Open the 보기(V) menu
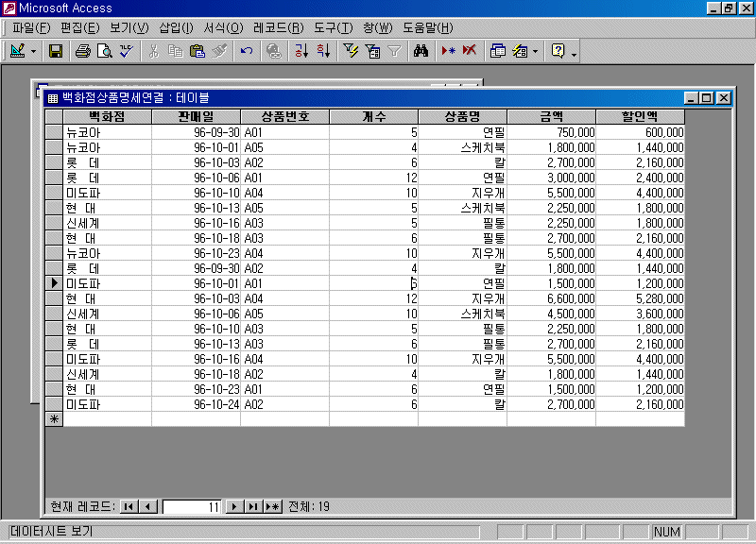The height and width of the screenshot is (544, 756). [129, 28]
